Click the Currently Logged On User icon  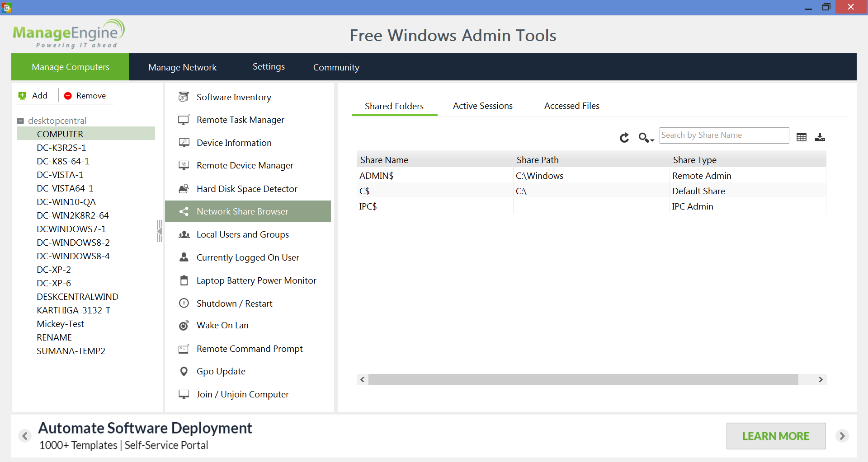point(184,257)
